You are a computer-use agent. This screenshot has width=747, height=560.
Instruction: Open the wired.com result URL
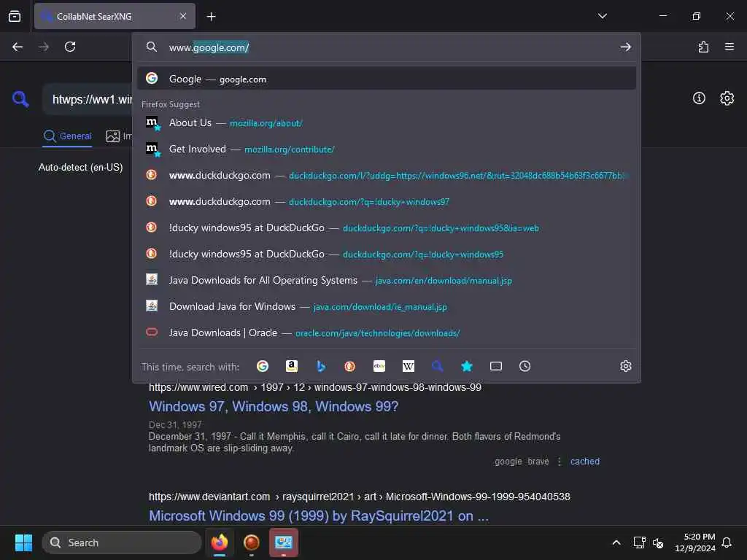[x=315, y=387]
